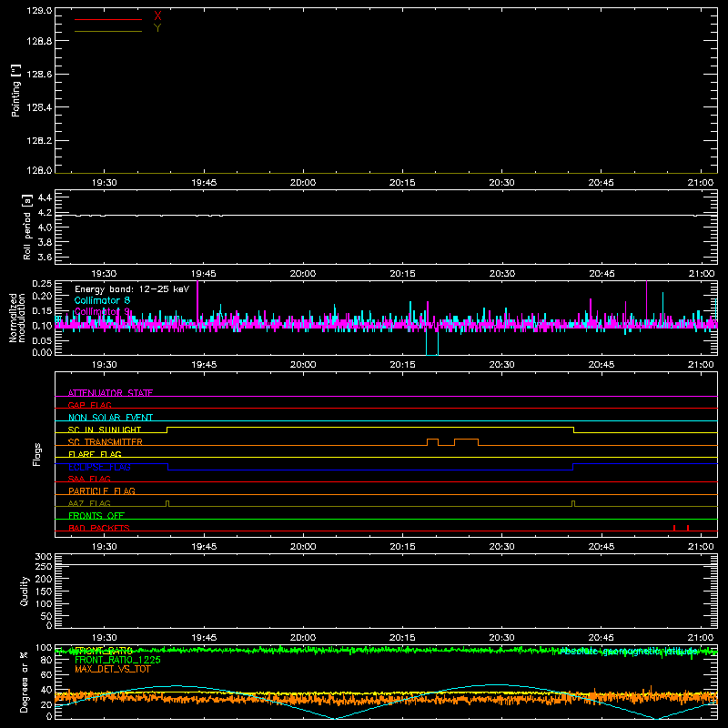Click the Collimator 8 legend label
The width and height of the screenshot is (728, 728).
pyautogui.click(x=102, y=300)
